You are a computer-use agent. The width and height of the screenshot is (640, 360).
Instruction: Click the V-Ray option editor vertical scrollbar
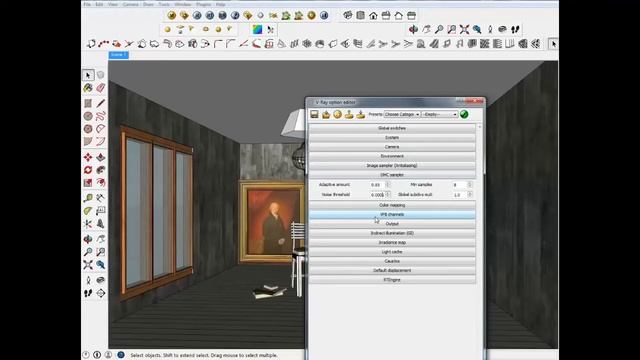480,241
